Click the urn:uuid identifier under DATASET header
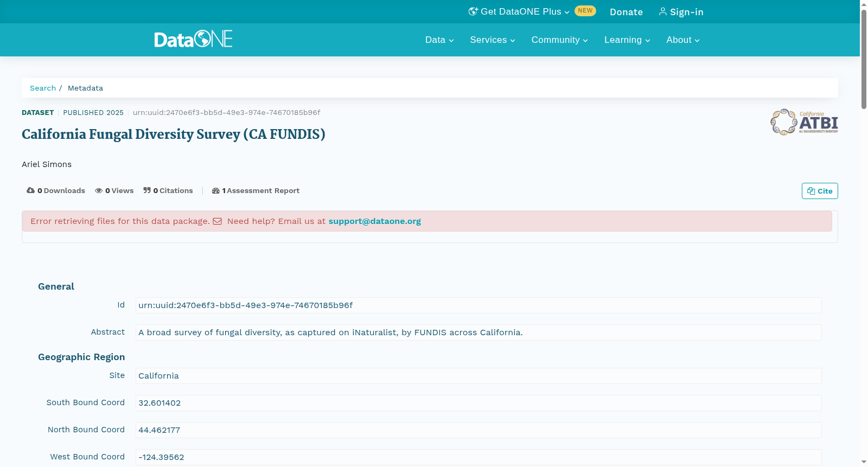The width and height of the screenshot is (868, 467). (x=226, y=113)
